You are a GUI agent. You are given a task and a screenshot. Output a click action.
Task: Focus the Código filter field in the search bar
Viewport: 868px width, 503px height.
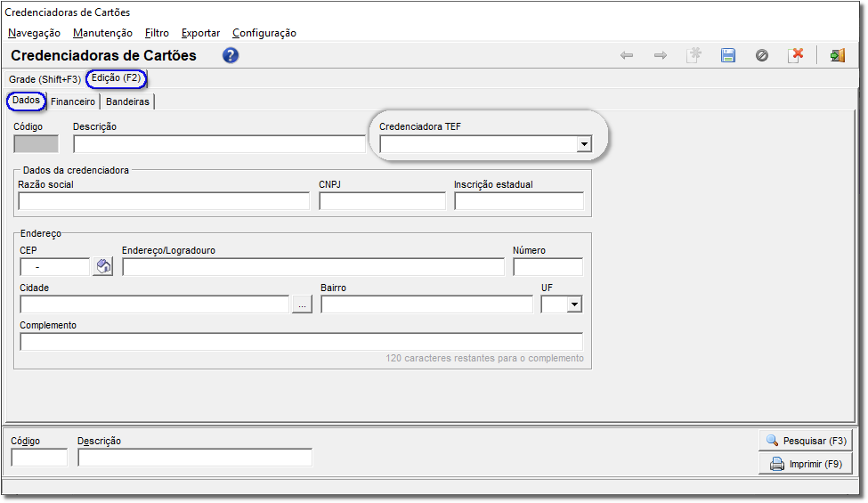click(39, 458)
